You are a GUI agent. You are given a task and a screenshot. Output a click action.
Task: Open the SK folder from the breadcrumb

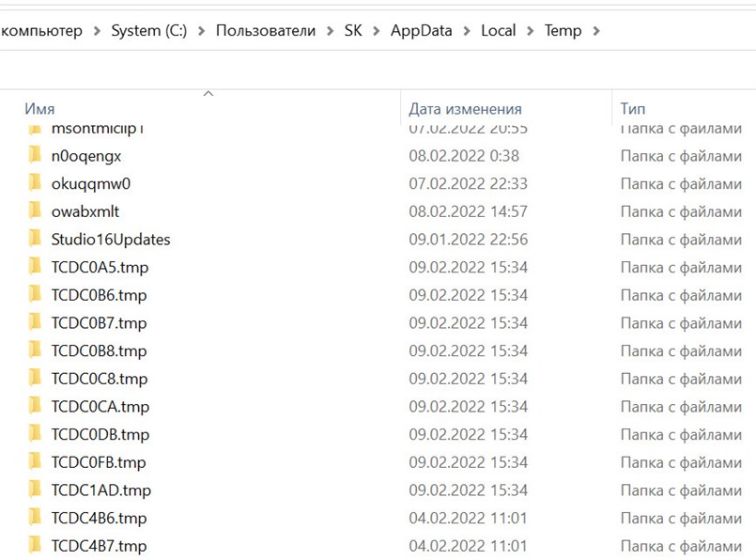[x=352, y=30]
